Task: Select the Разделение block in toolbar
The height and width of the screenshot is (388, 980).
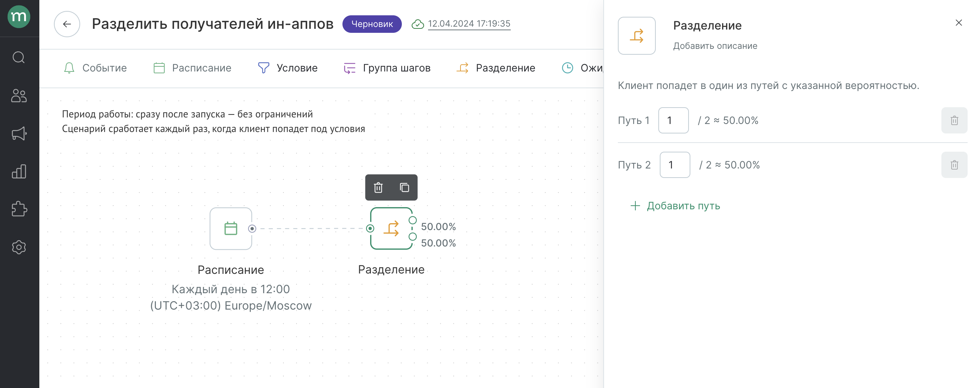Action: tap(496, 68)
